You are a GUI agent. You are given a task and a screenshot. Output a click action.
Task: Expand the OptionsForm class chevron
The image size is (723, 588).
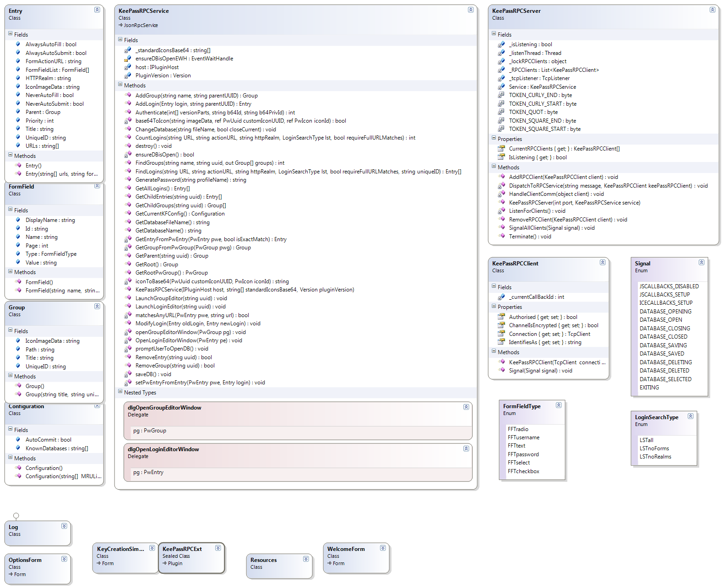[x=64, y=559]
